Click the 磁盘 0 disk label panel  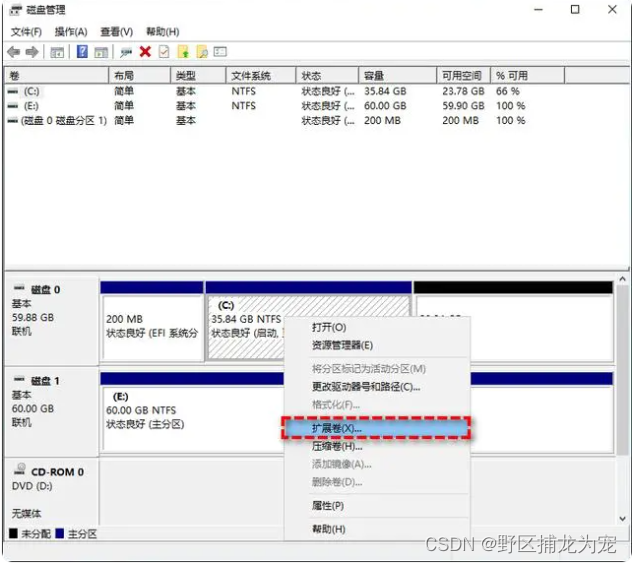click(x=52, y=321)
